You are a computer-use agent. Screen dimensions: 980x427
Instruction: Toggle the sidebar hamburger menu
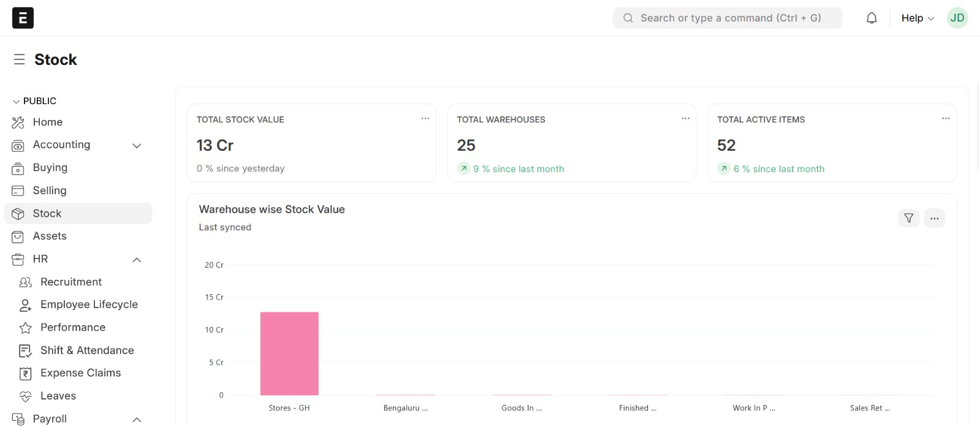point(20,59)
